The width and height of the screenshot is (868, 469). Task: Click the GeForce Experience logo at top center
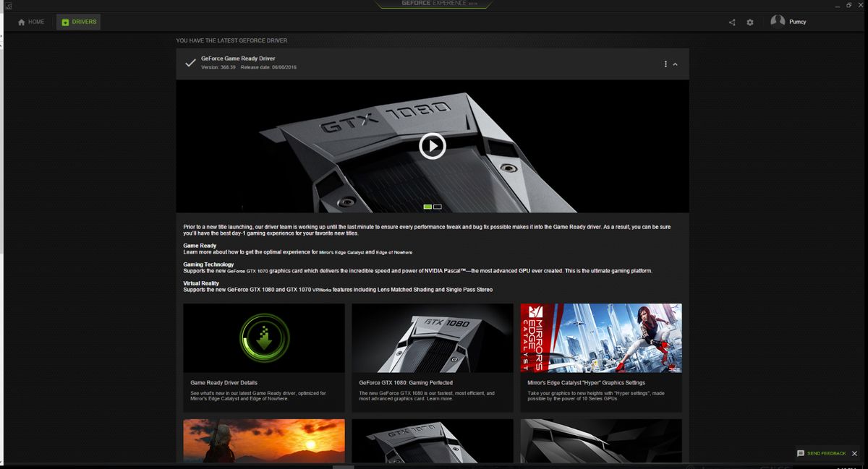[x=434, y=5]
